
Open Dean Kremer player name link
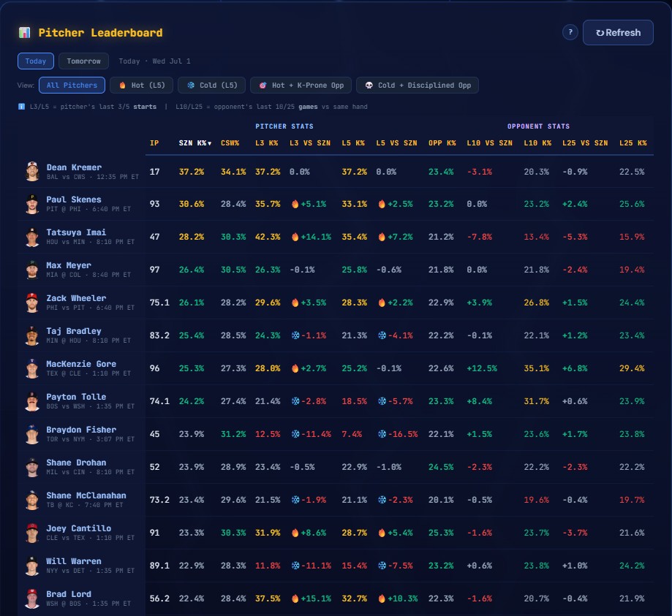tap(74, 167)
